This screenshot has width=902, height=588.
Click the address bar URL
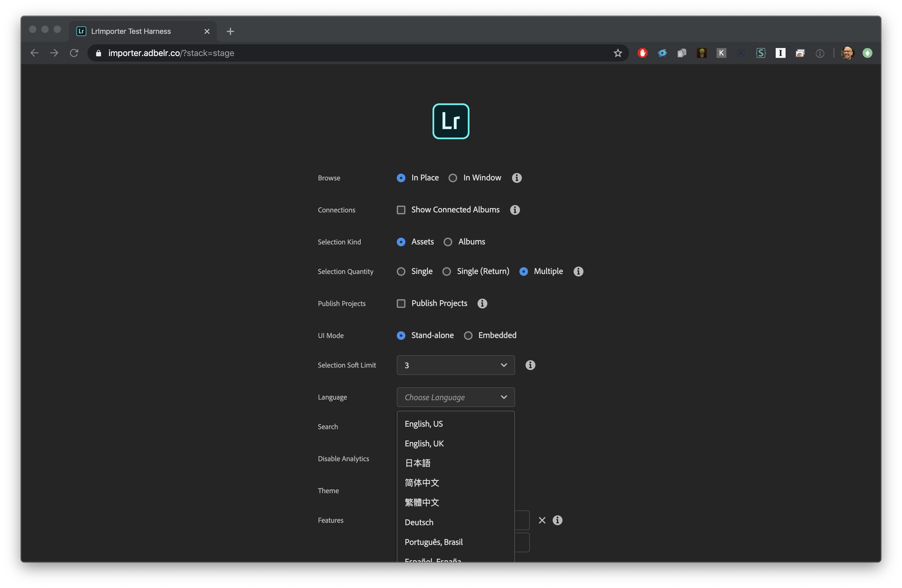(x=171, y=53)
